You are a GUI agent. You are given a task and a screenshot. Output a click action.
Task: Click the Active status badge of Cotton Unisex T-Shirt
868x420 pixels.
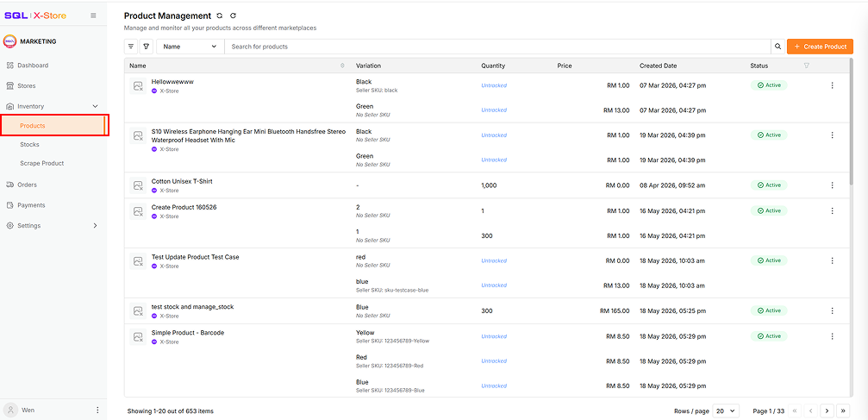point(769,185)
